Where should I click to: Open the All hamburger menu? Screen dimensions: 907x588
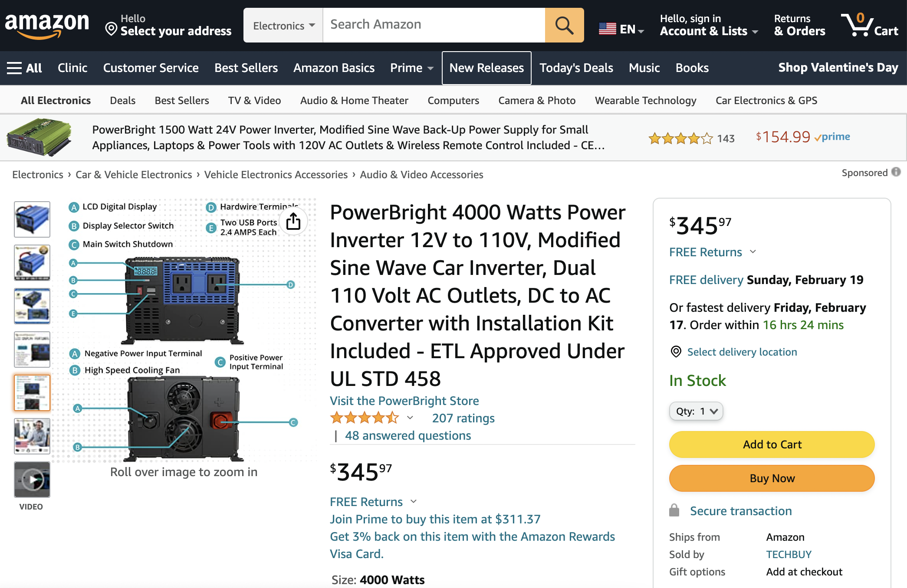pos(24,68)
